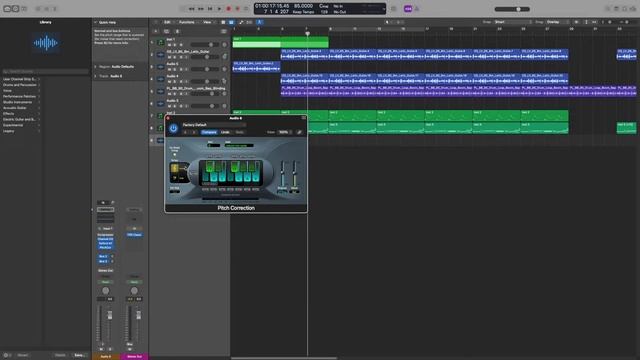This screenshot has width=640, height=360.
Task: Toggle the Library button in the control bar
Action: point(7,9)
